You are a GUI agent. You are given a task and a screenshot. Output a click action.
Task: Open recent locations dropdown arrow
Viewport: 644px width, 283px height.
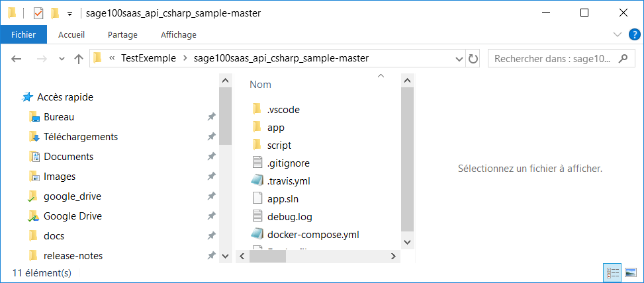[x=62, y=59]
